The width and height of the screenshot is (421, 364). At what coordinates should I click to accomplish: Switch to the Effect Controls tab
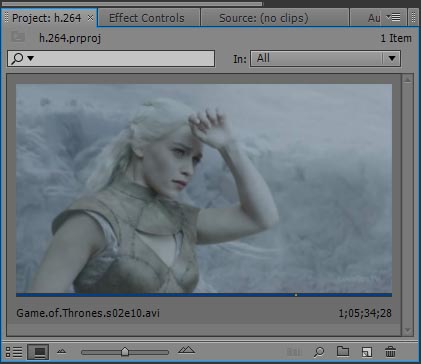(147, 18)
